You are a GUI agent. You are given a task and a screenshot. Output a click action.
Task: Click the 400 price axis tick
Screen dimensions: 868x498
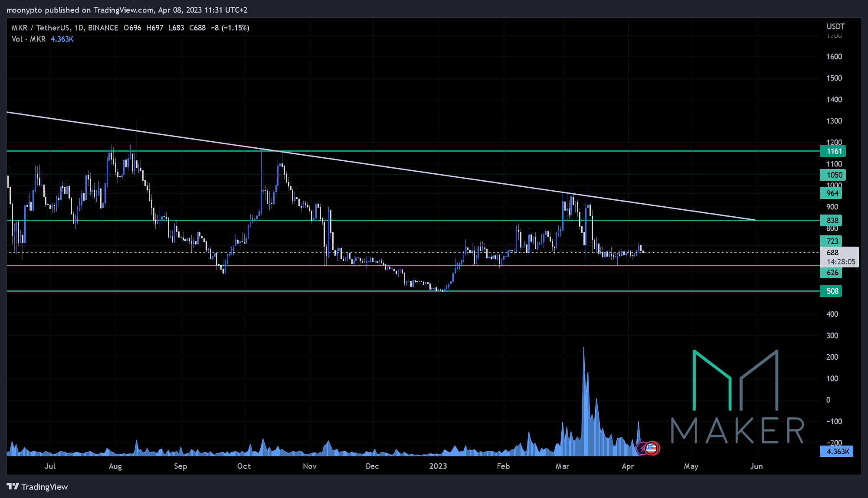tap(832, 314)
